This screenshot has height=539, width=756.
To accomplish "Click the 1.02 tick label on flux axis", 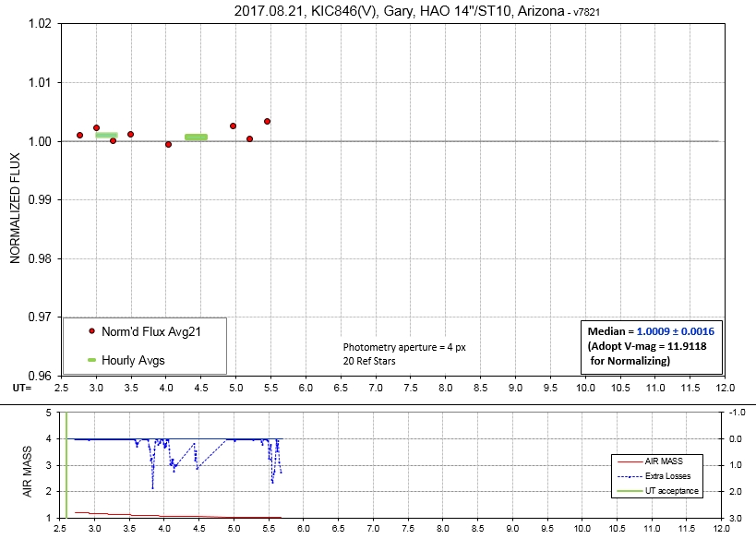I will pos(39,23).
